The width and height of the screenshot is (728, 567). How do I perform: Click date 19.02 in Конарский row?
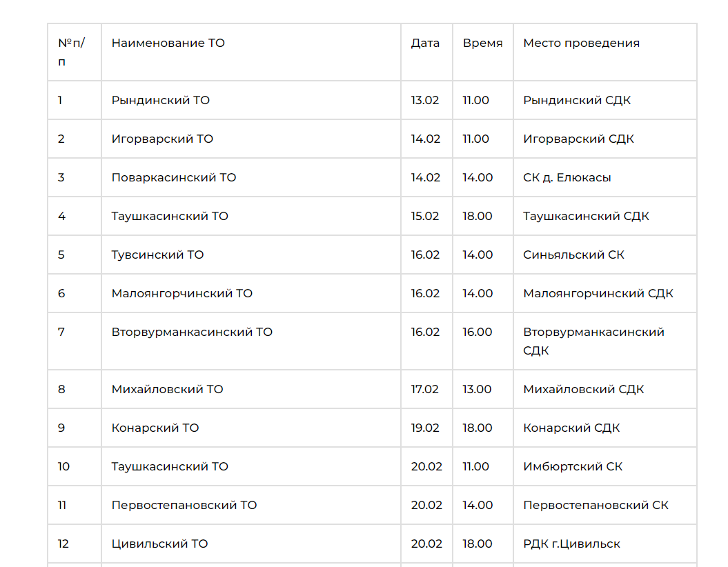tap(425, 428)
